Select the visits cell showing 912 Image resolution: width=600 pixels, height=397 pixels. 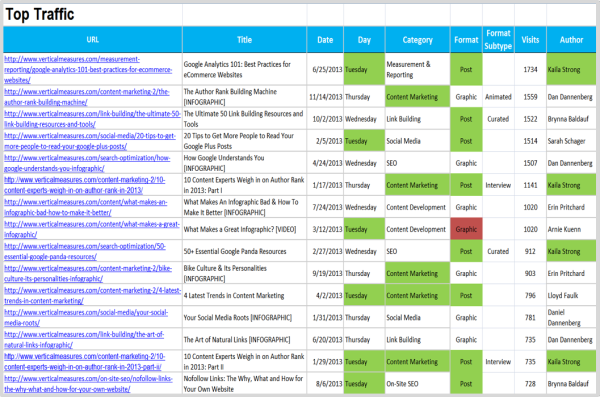[x=530, y=251]
